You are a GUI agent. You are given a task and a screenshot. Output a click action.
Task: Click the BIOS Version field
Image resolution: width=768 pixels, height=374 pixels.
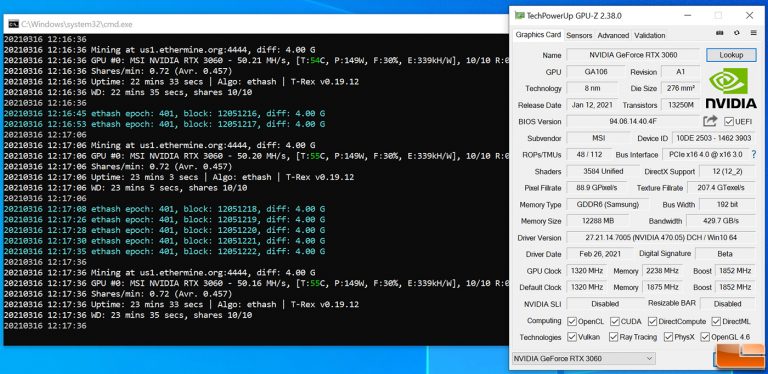tap(633, 121)
